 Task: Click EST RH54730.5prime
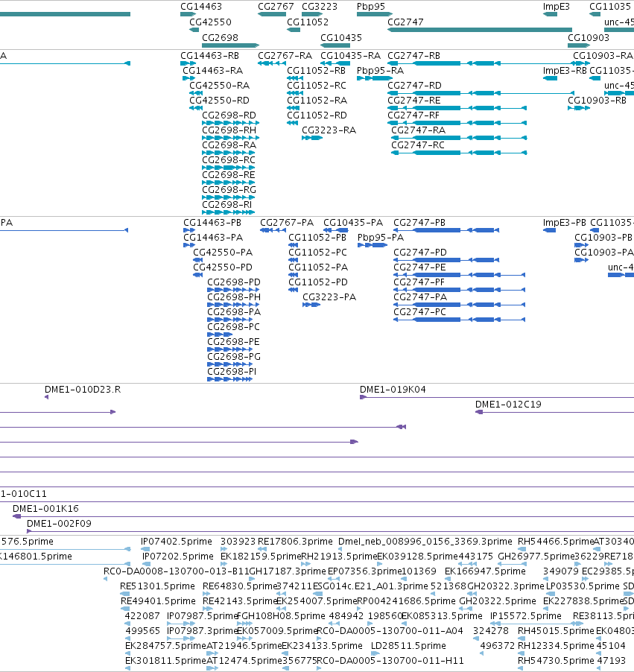(x=556, y=660)
